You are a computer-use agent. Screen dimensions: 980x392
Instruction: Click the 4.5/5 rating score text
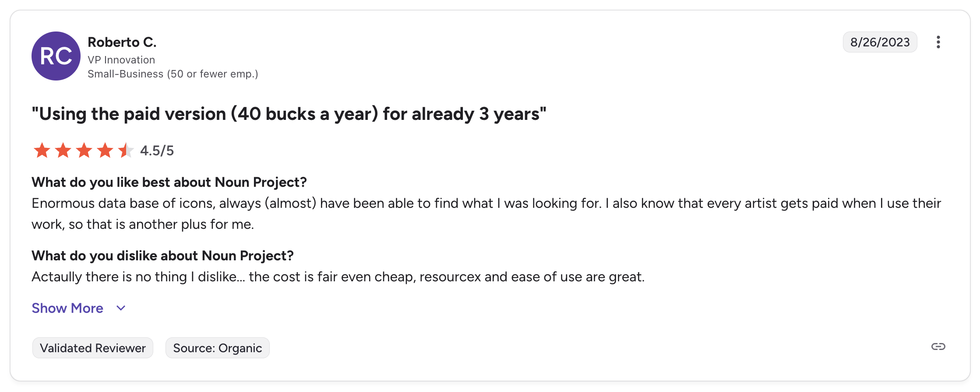(157, 151)
